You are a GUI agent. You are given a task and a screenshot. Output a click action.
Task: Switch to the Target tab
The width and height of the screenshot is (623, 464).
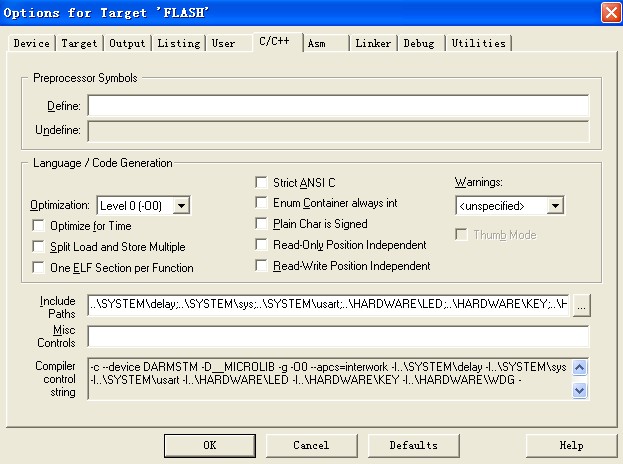[79, 43]
